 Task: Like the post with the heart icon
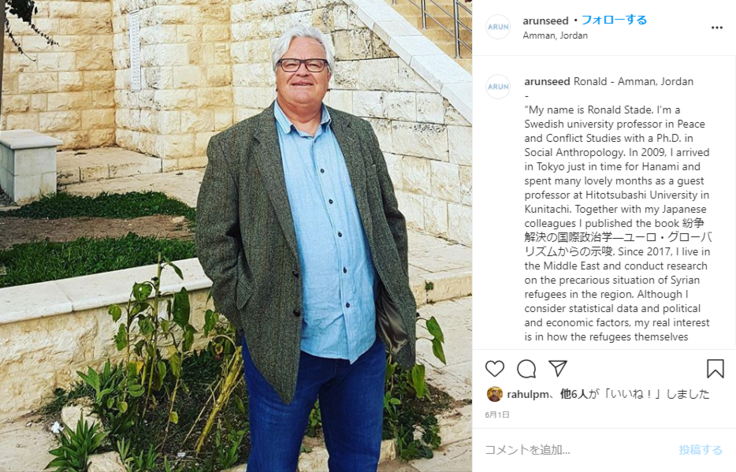495,369
